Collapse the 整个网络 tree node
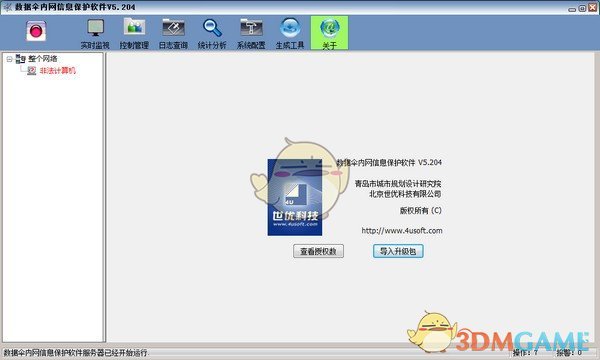 coord(9,59)
